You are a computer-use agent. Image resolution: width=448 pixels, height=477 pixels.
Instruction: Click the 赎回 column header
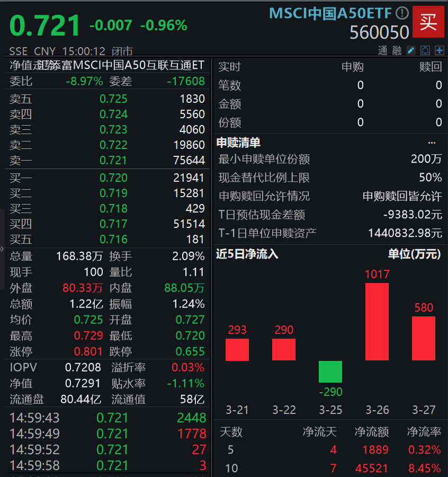(431, 67)
